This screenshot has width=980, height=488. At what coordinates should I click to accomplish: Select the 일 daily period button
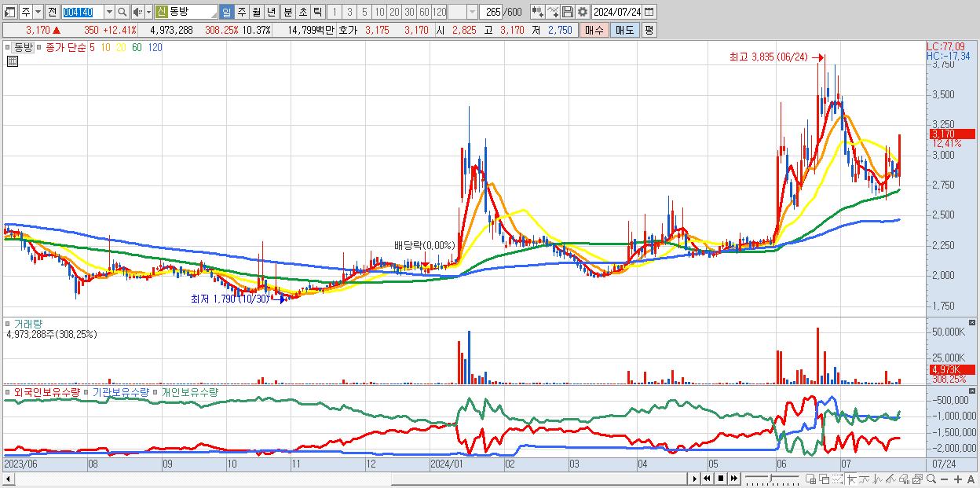click(226, 13)
